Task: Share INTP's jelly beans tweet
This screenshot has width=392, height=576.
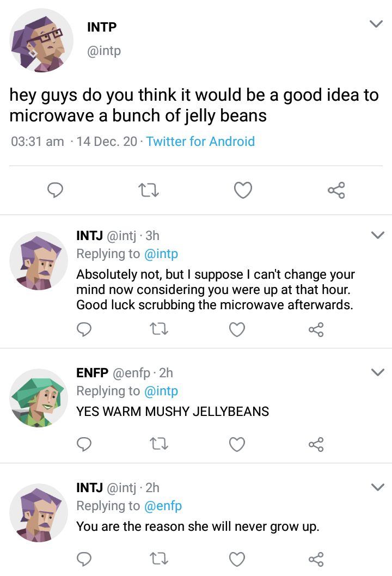Action: (x=336, y=190)
